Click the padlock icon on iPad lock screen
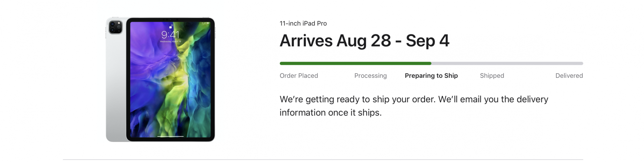Image resolution: width=644 pixels, height=162 pixels. 171,27
